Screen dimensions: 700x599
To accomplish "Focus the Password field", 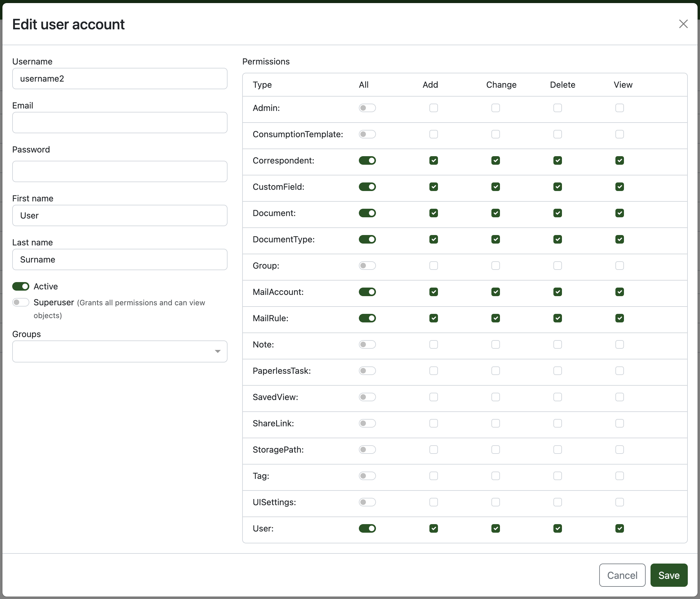I will [120, 171].
